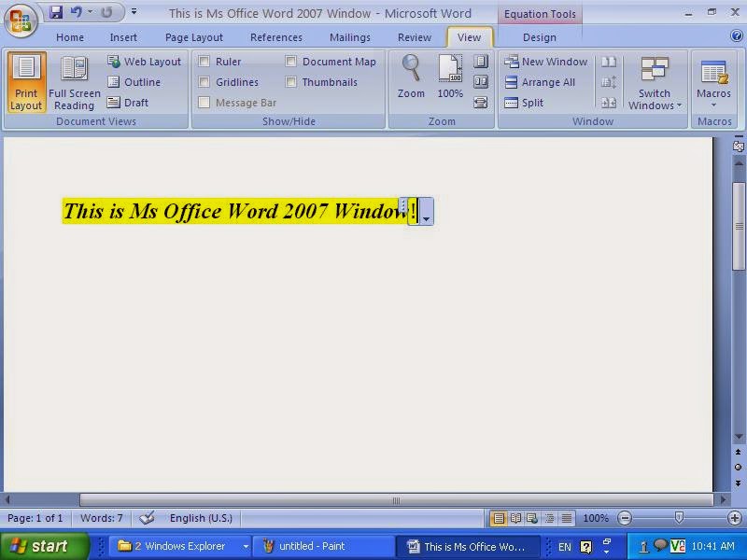
Task: Click the 100% zoom level in status bar
Action: coord(596,518)
